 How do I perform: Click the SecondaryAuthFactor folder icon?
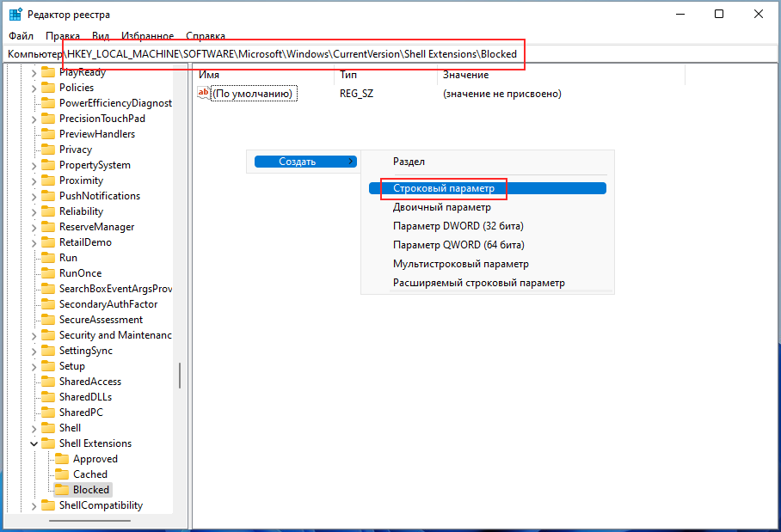(x=48, y=303)
